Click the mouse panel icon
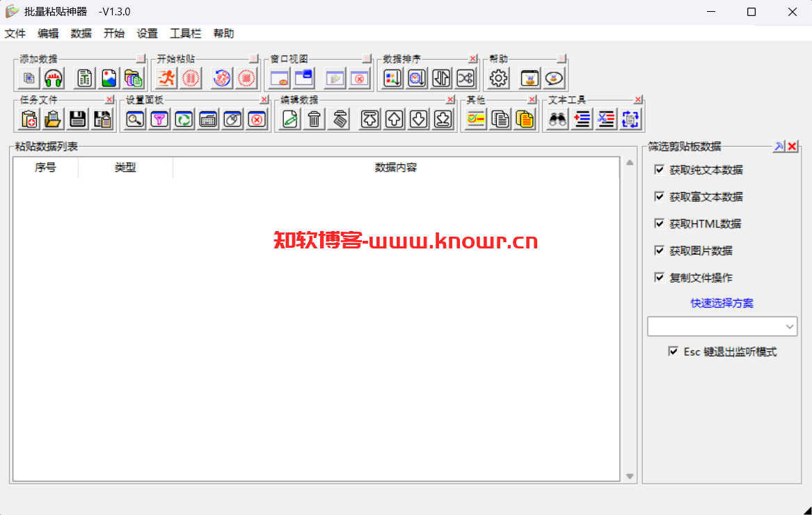Screen dimensions: 812x515 coord(232,119)
